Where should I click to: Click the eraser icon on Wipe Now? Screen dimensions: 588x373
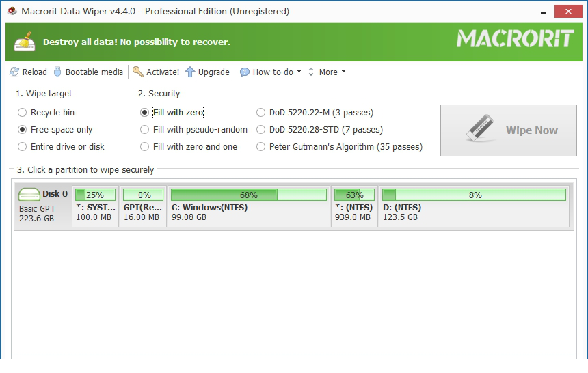(x=480, y=128)
